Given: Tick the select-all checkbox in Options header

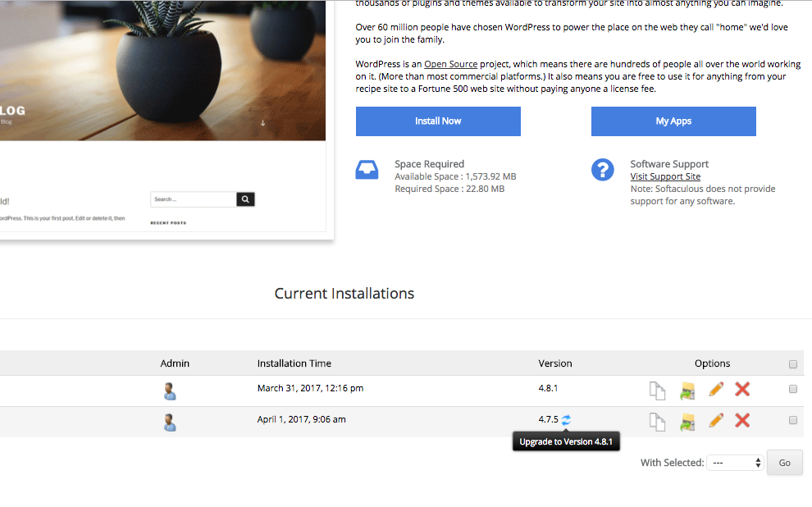Looking at the screenshot, I should click(x=793, y=364).
